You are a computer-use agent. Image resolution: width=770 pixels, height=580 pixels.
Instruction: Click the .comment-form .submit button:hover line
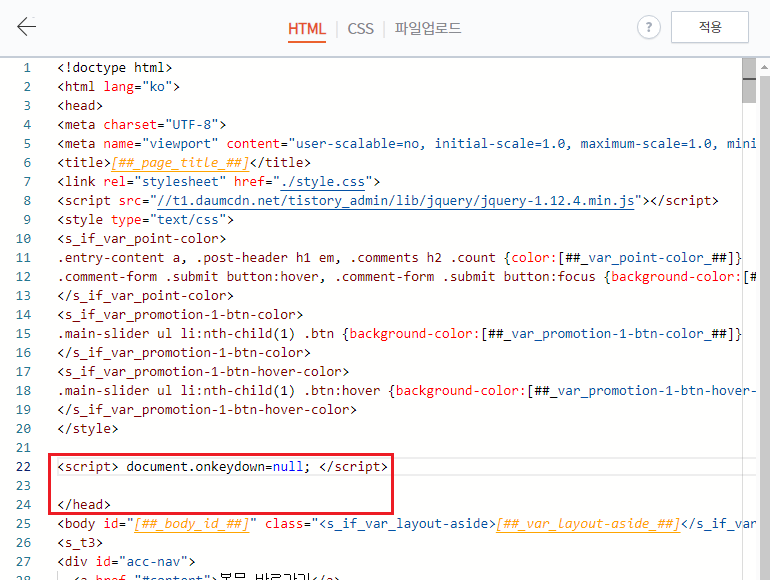[x=406, y=277]
